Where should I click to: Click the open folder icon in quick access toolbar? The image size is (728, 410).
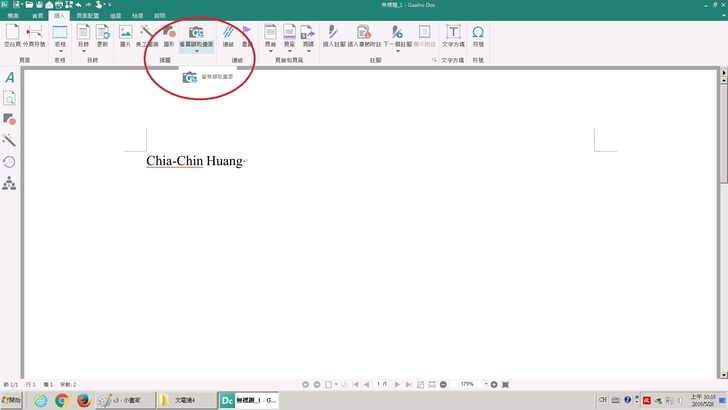pos(29,5)
